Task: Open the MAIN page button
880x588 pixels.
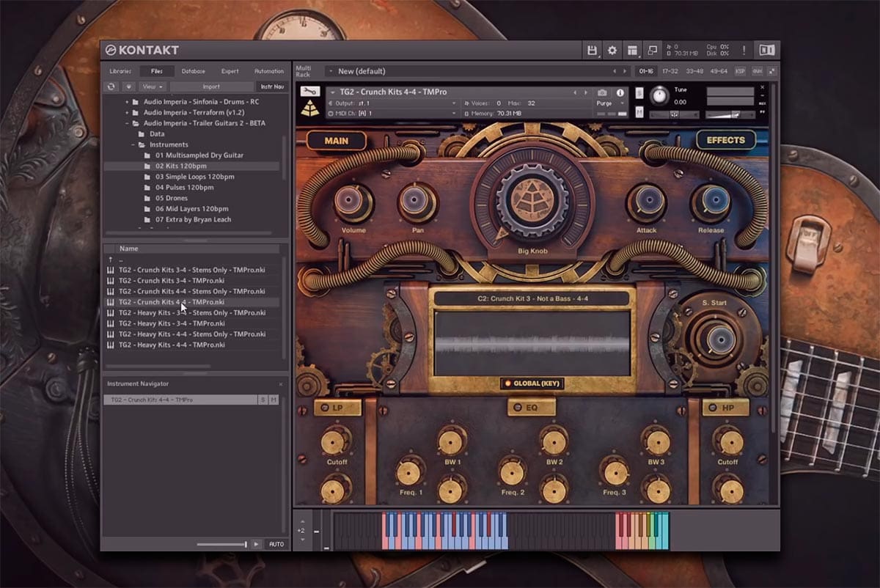Action: tap(337, 140)
